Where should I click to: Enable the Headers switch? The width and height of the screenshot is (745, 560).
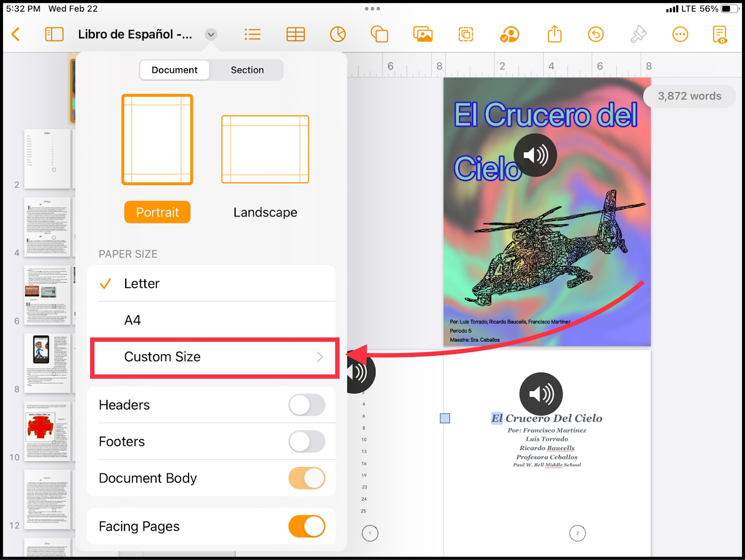(307, 405)
